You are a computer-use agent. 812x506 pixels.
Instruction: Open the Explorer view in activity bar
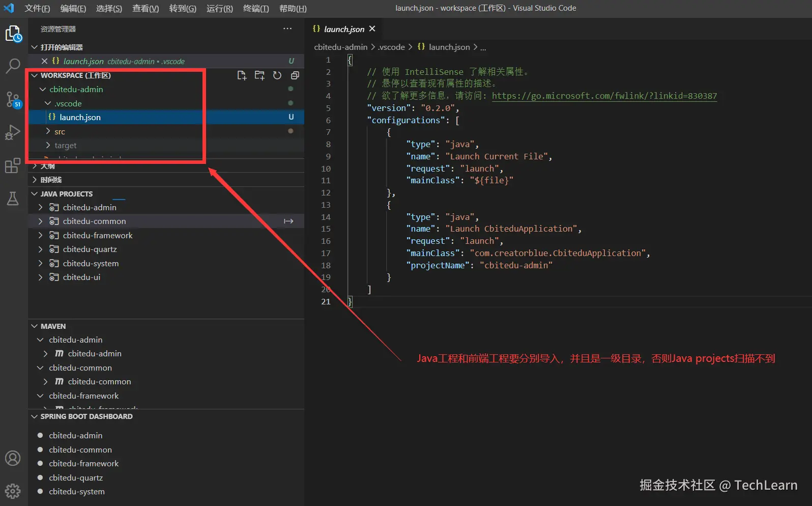pyautogui.click(x=13, y=34)
